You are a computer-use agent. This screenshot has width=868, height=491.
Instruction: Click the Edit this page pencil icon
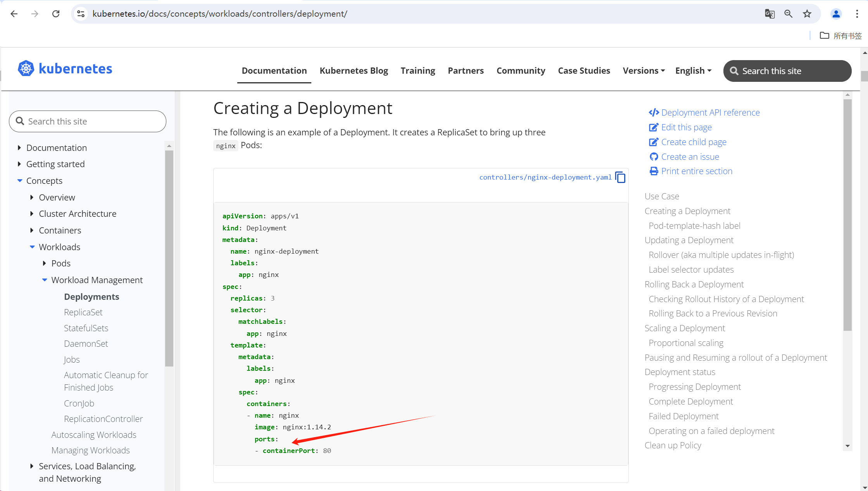tap(654, 127)
